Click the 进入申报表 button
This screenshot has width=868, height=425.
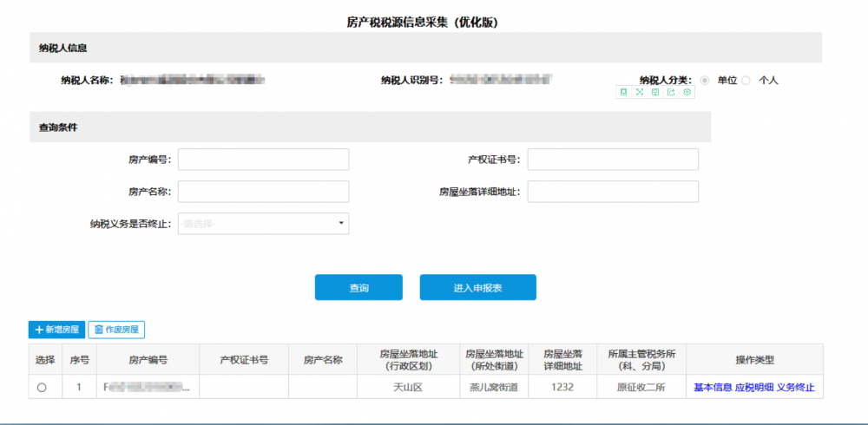pos(477,288)
